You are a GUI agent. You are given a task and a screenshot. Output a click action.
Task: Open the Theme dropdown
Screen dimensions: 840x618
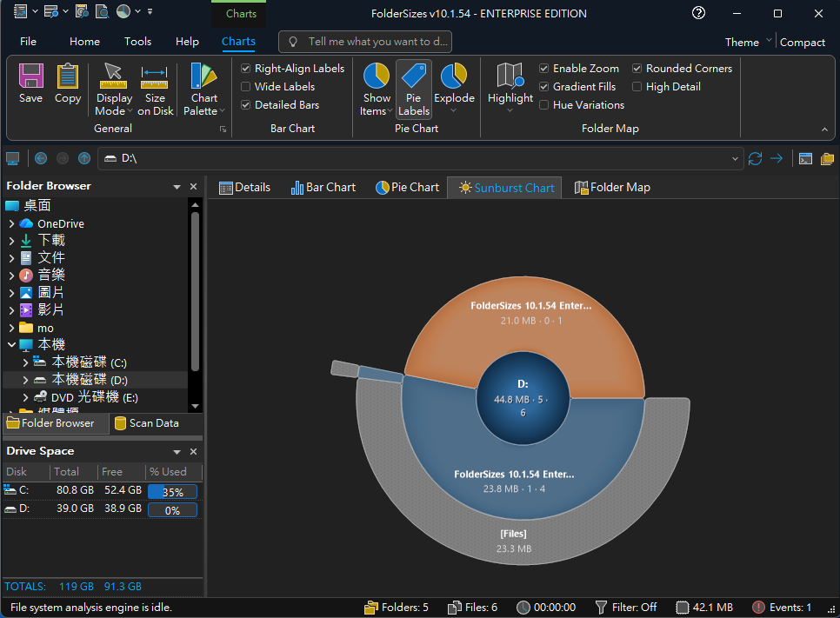click(748, 42)
